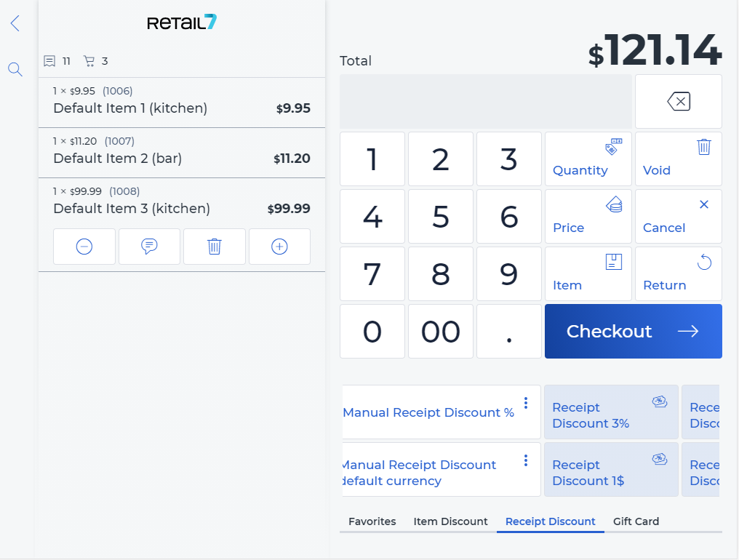The image size is (739, 560).
Task: Tap keypad digit 5
Action: (x=441, y=217)
